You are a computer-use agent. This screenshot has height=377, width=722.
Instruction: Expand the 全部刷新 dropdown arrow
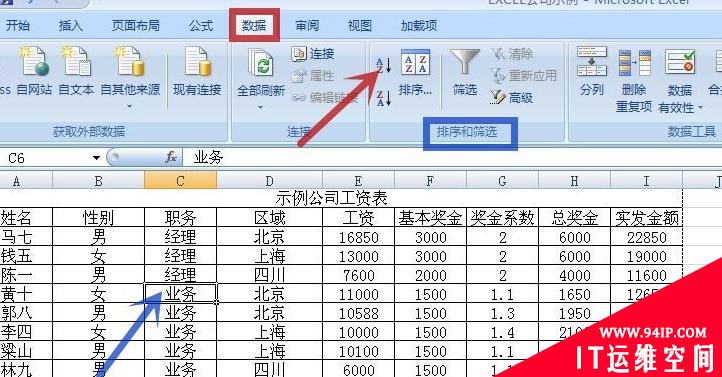coord(260,107)
